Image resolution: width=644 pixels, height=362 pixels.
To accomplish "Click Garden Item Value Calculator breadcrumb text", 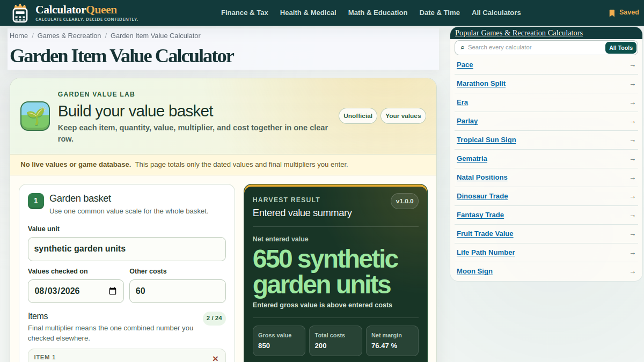I will tap(156, 36).
